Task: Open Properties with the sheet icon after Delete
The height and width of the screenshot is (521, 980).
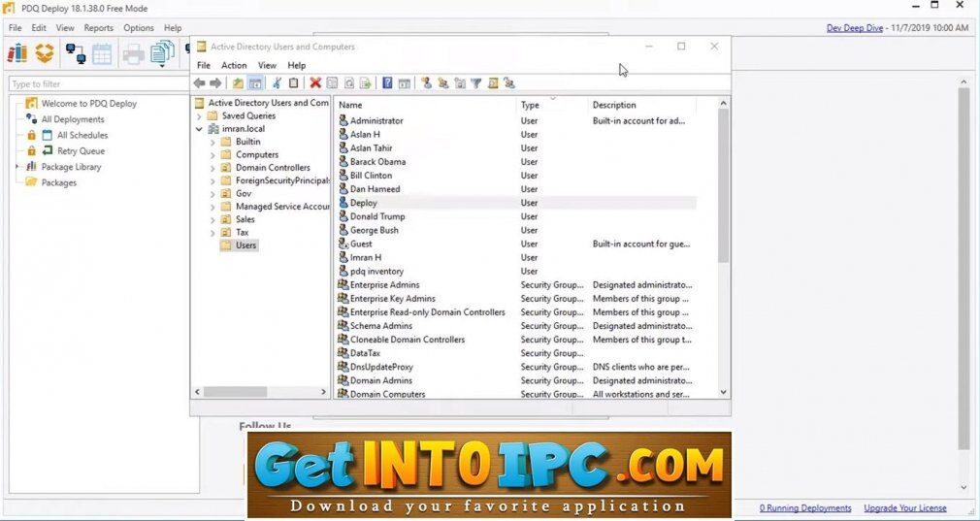Action: coord(333,83)
